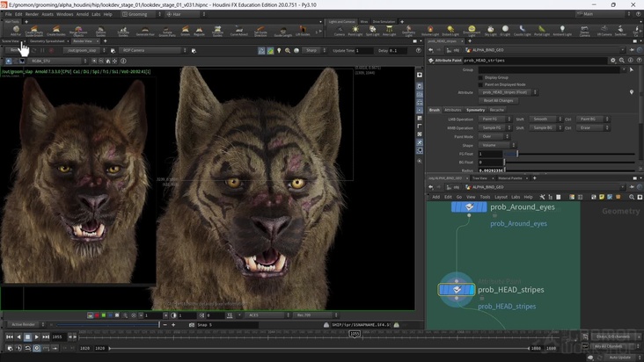Toggle Paint on Displayed Node checkbox
Screen dimensions: 644x362
click(480, 84)
